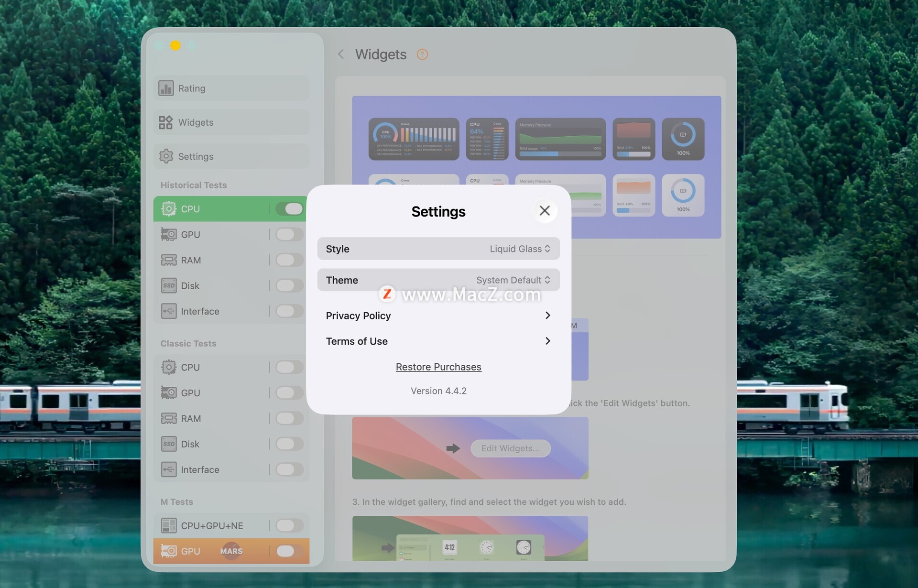This screenshot has width=918, height=588.
Task: Enable the Classic Tests CPU toggle
Action: [289, 367]
